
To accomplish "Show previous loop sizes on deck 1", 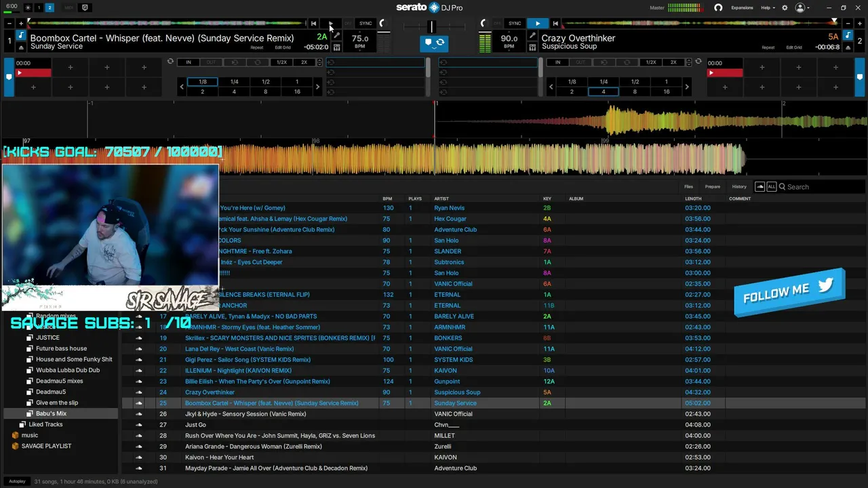I will tap(182, 87).
